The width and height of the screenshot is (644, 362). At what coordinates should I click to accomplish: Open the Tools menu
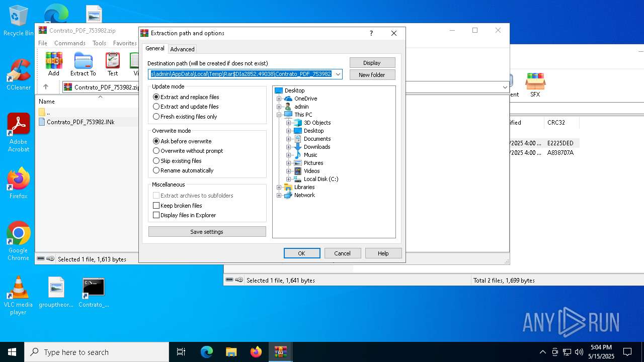point(99,43)
